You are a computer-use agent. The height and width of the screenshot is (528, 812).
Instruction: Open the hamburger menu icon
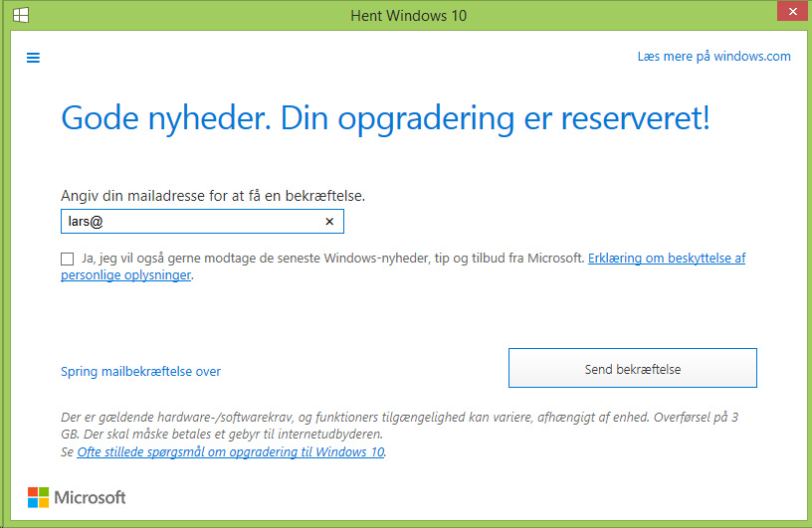tap(33, 58)
